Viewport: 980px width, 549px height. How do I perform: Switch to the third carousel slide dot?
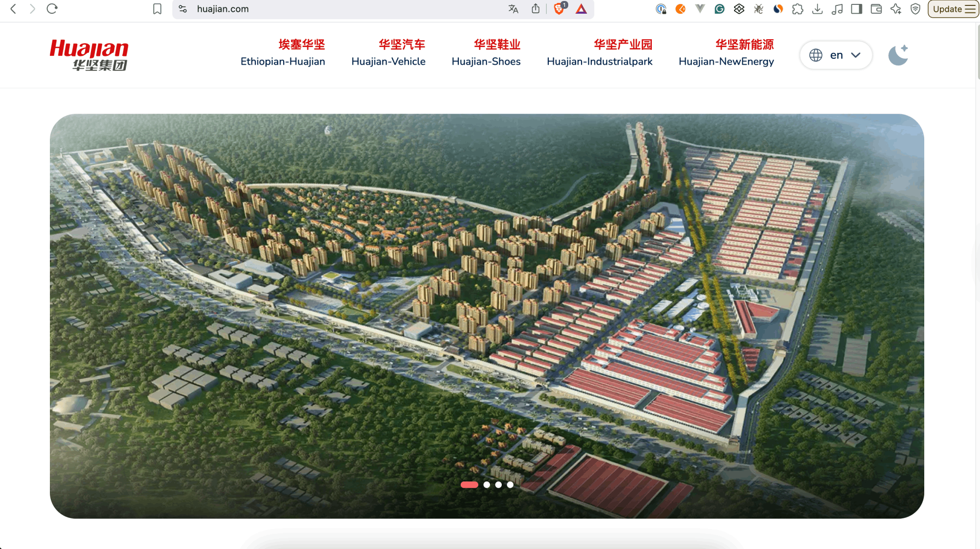[x=498, y=484]
